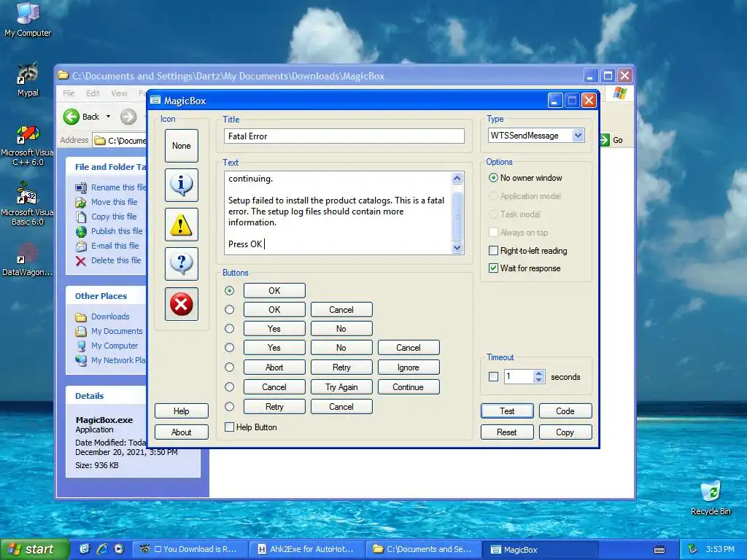Select the Abort / Retry / Ignore set

click(230, 367)
